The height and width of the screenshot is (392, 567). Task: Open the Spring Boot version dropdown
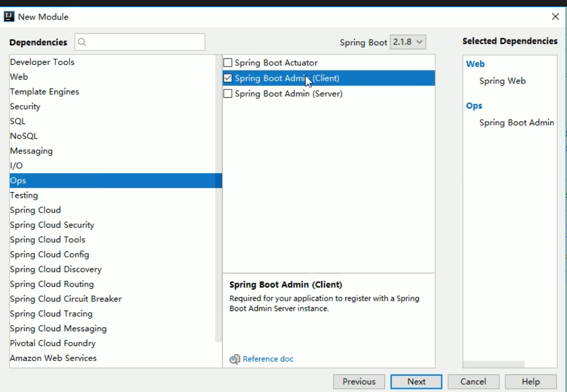click(x=408, y=42)
